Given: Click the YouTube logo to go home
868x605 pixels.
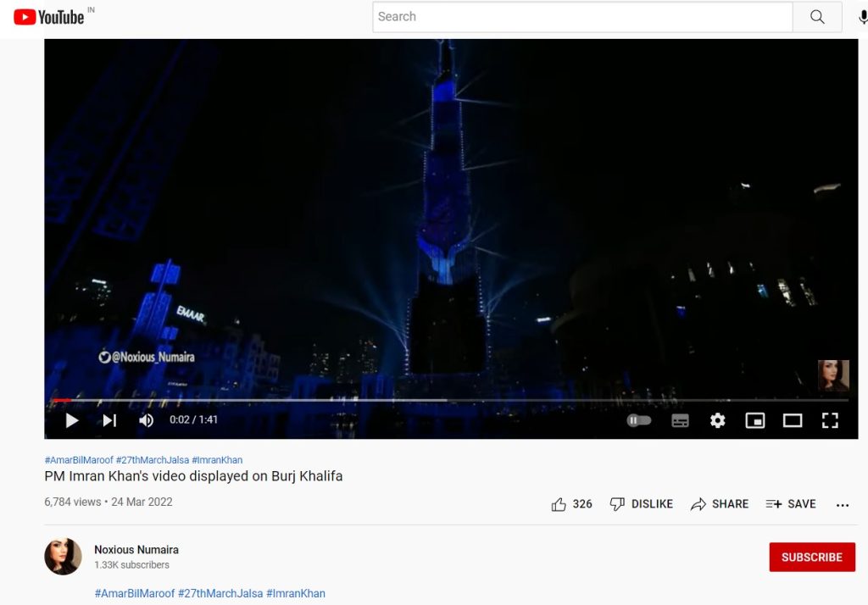Looking at the screenshot, I should tap(49, 17).
